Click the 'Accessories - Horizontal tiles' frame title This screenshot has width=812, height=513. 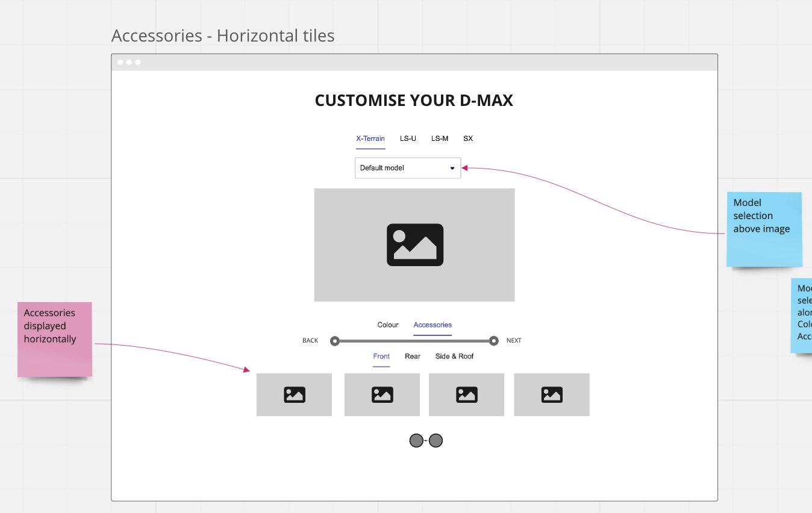(x=223, y=36)
